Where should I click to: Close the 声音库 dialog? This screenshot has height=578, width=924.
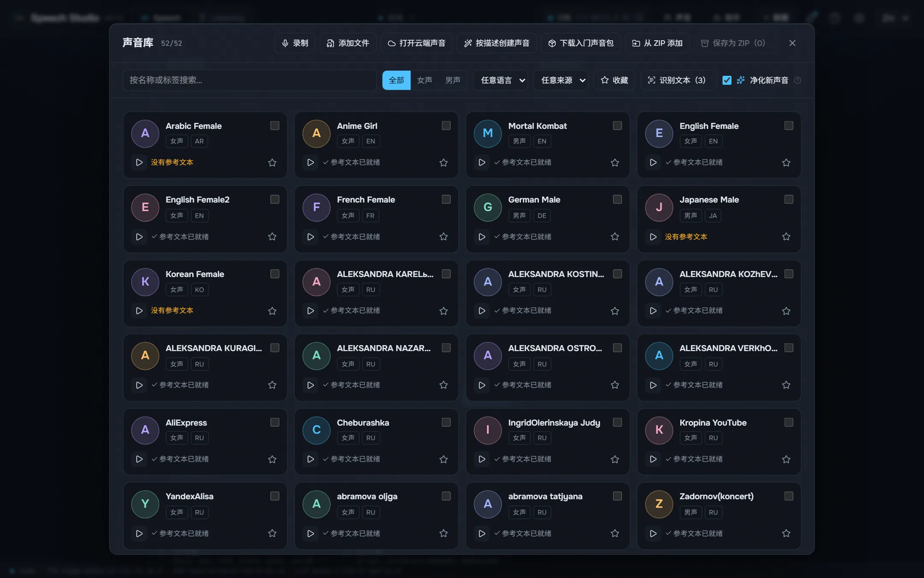tap(792, 43)
